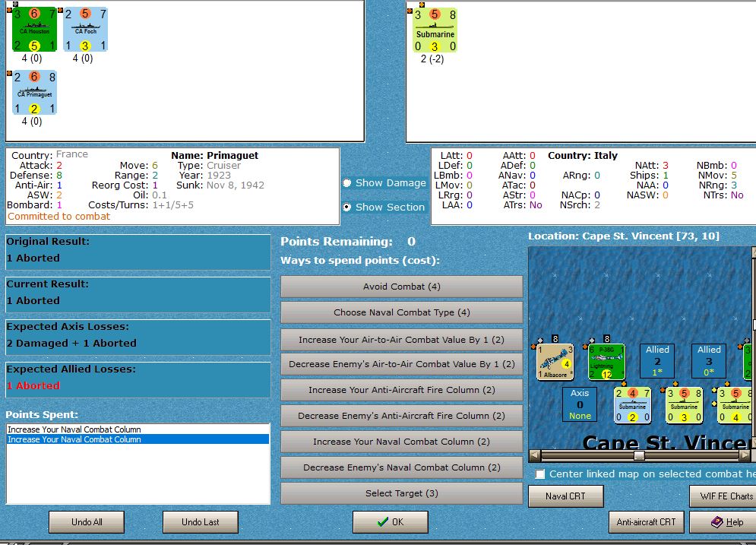
Task: Click the Expected Axis Losses panel
Action: (138, 337)
